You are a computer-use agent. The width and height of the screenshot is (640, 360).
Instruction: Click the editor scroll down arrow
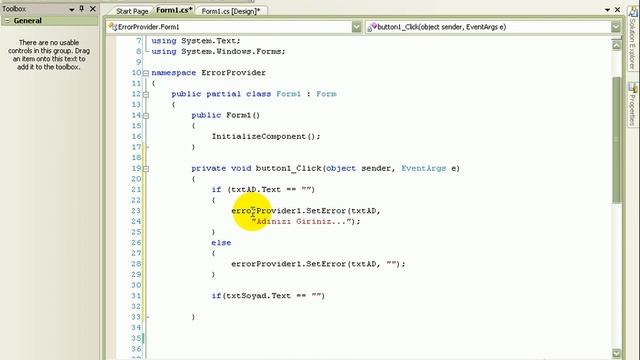[x=616, y=353]
